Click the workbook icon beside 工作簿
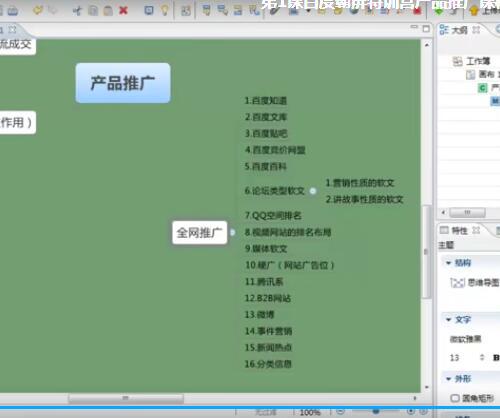The height and width of the screenshot is (418, 500). pyautogui.click(x=457, y=61)
